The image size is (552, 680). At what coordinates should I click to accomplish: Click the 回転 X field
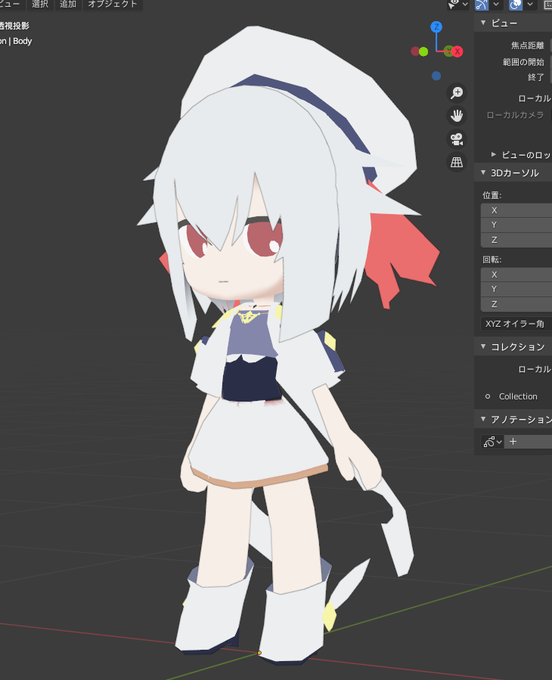[516, 275]
